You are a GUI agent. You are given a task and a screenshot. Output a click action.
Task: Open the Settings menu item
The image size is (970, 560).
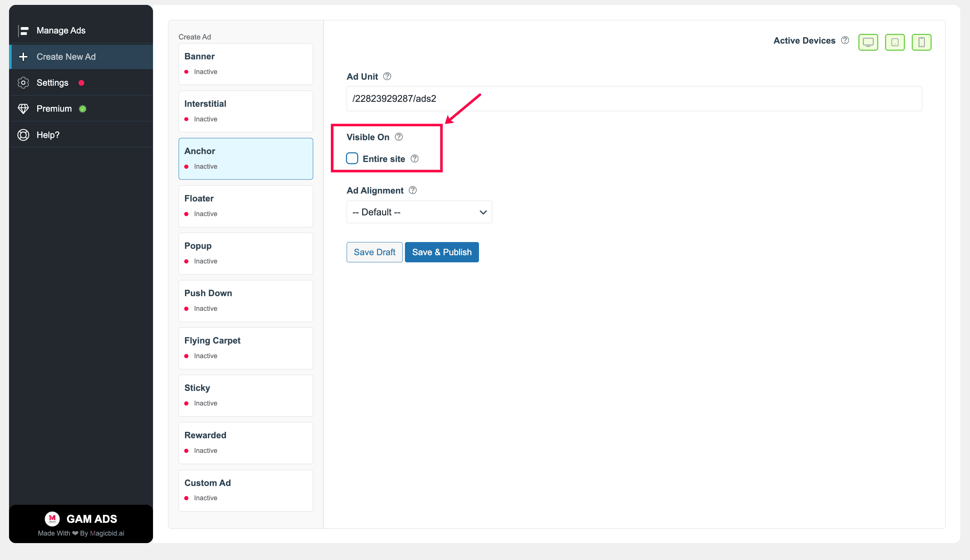click(81, 83)
